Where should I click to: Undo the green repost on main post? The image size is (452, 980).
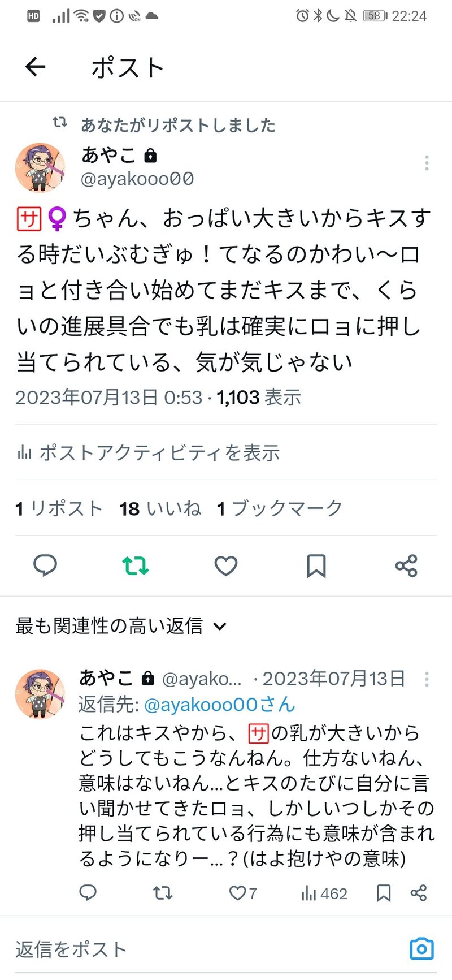click(136, 565)
